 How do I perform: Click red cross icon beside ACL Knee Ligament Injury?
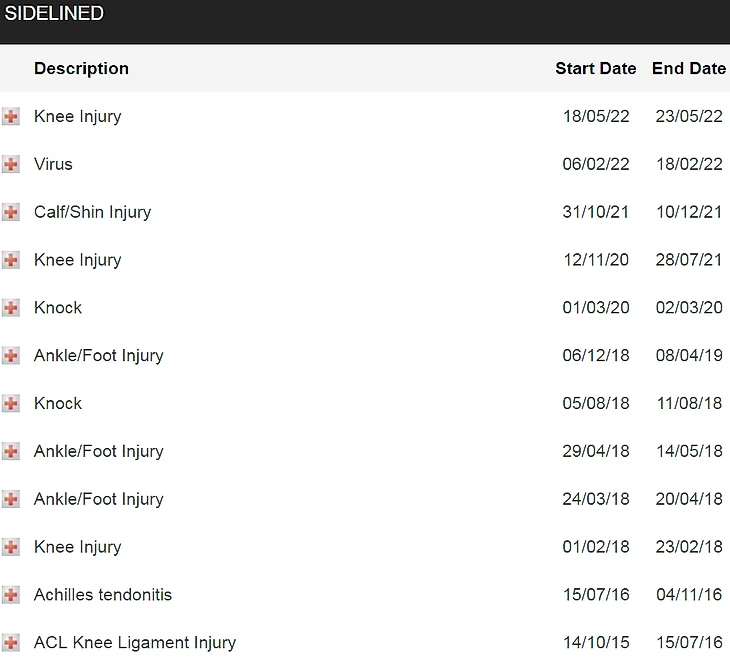coord(11,643)
